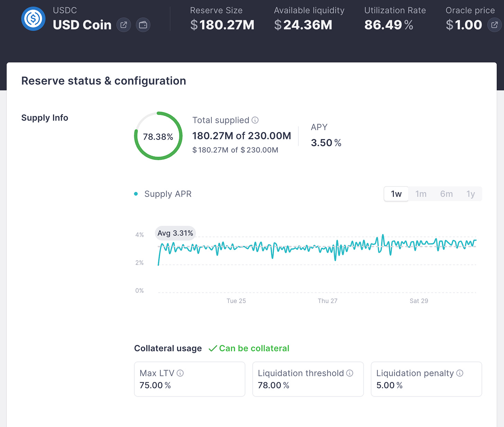Open USD Coin external link icon

124,25
